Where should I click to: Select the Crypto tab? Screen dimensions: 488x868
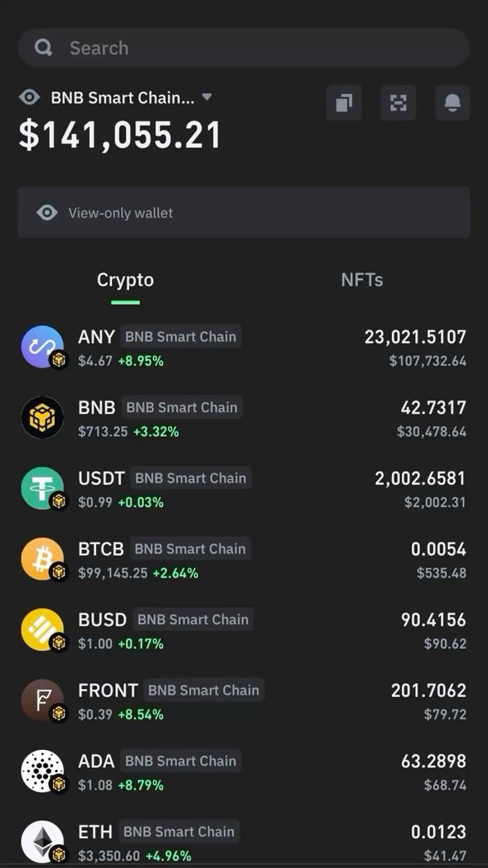(125, 280)
